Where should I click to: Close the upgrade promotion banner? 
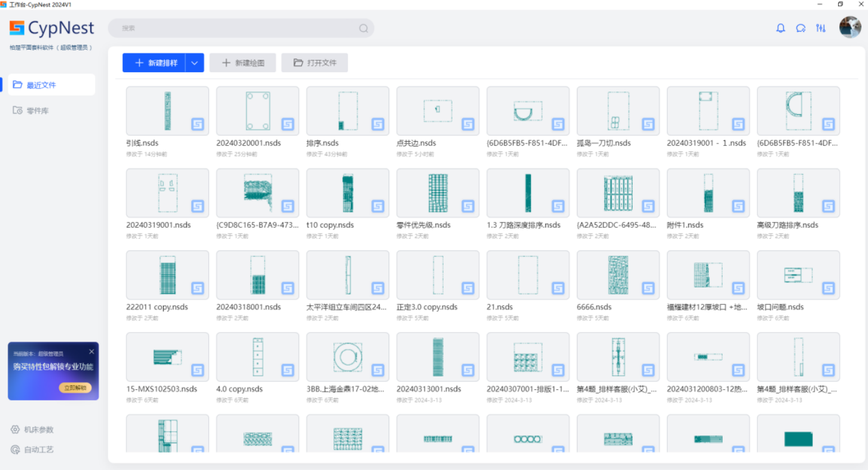[x=91, y=352]
